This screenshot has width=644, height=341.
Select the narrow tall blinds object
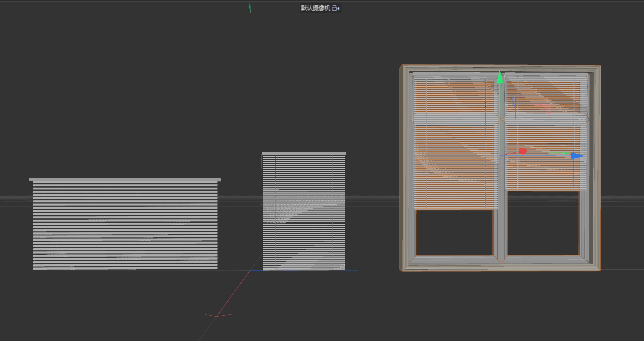click(x=304, y=211)
